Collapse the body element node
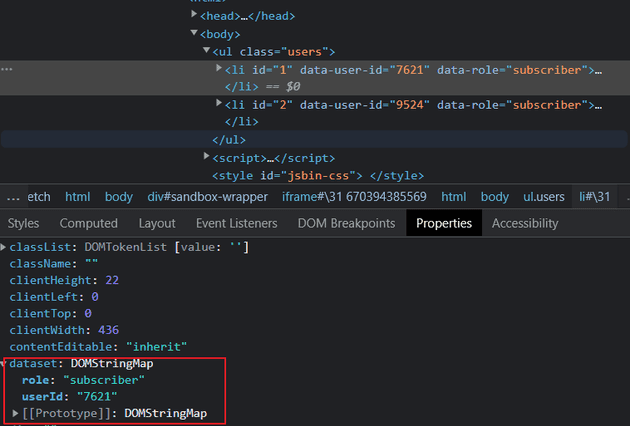Viewport: 630px width, 426px height. (x=195, y=34)
